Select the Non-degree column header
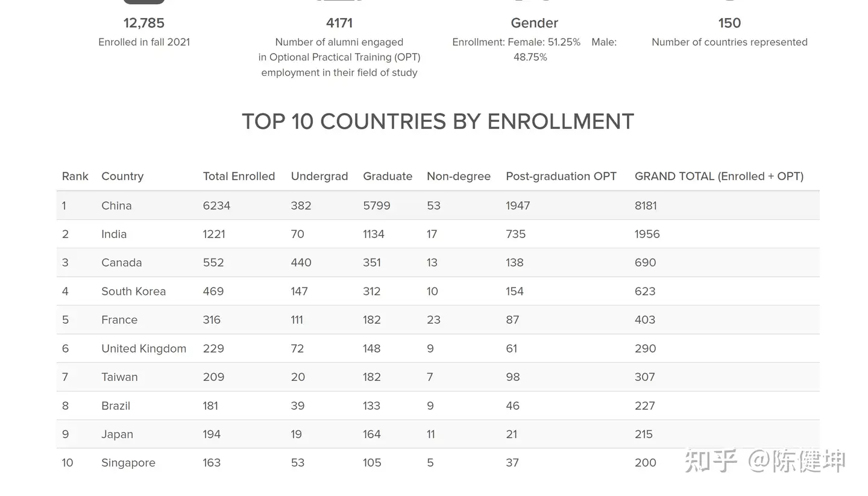 pos(459,177)
